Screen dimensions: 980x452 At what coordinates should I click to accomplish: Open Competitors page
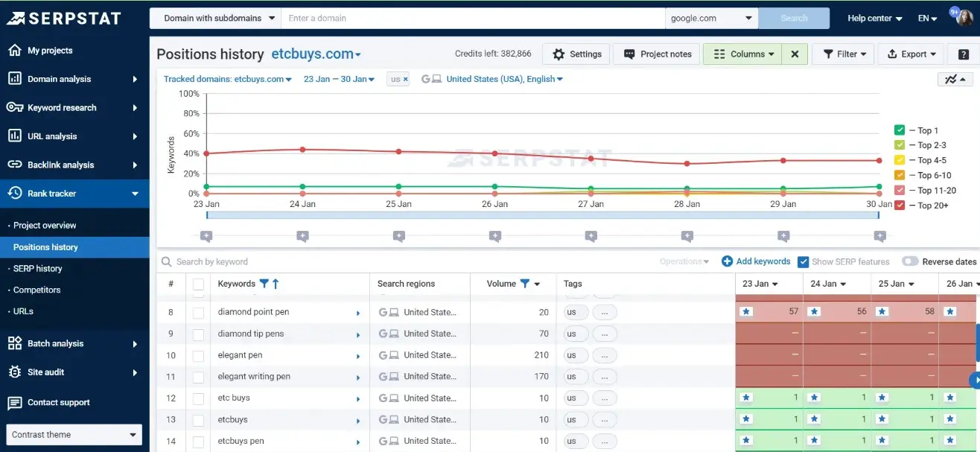(36, 290)
